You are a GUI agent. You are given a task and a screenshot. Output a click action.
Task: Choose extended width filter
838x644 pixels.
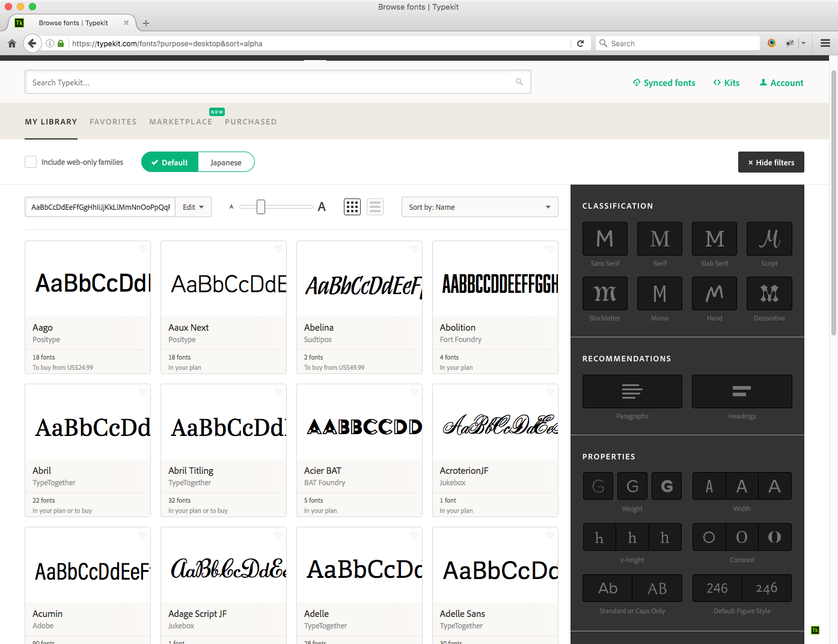(775, 486)
